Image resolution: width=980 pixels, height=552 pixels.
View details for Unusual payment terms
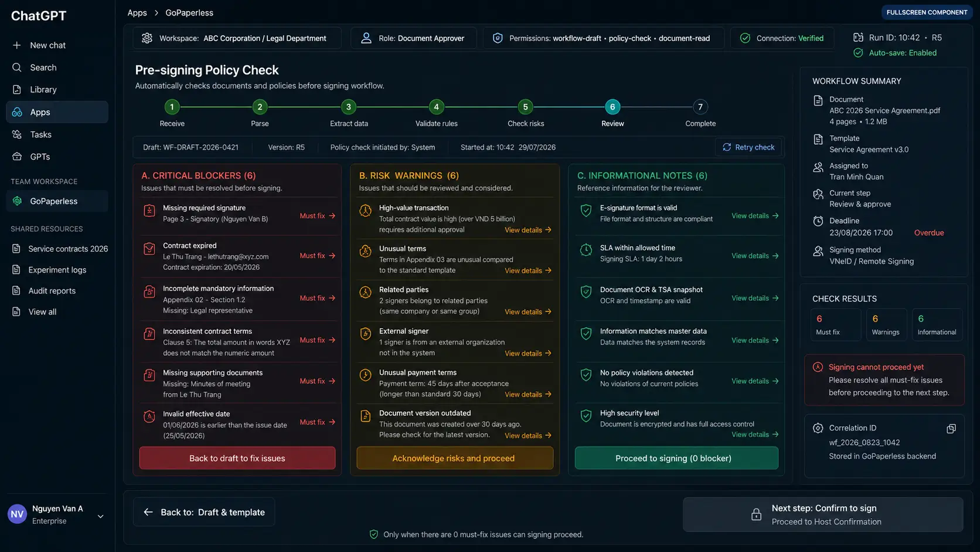point(528,394)
